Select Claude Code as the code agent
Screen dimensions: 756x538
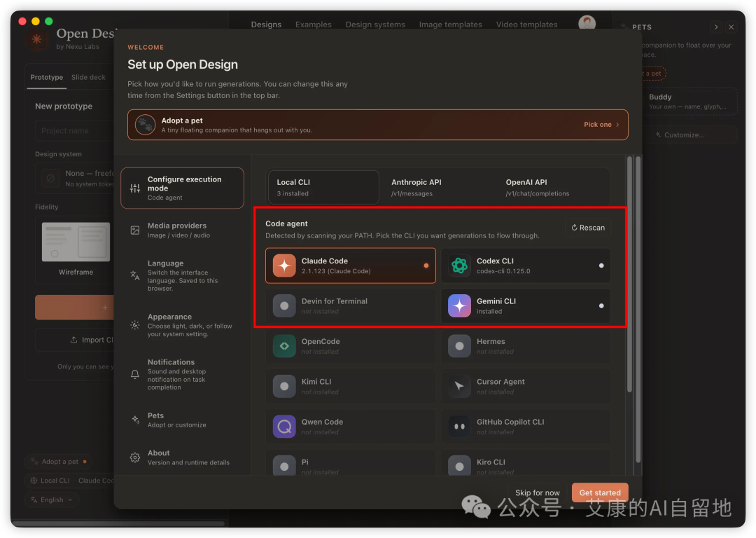[351, 265]
